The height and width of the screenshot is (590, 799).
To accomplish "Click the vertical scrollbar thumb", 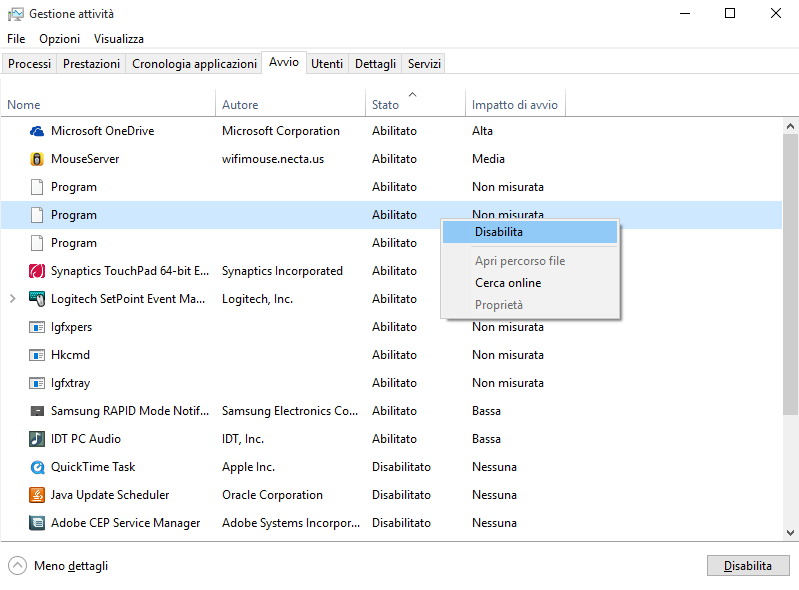I will 790,274.
